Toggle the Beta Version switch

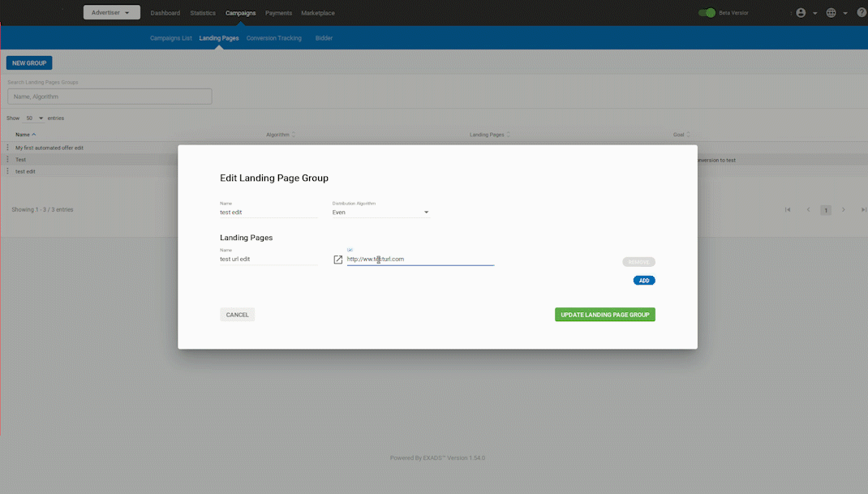click(x=707, y=13)
